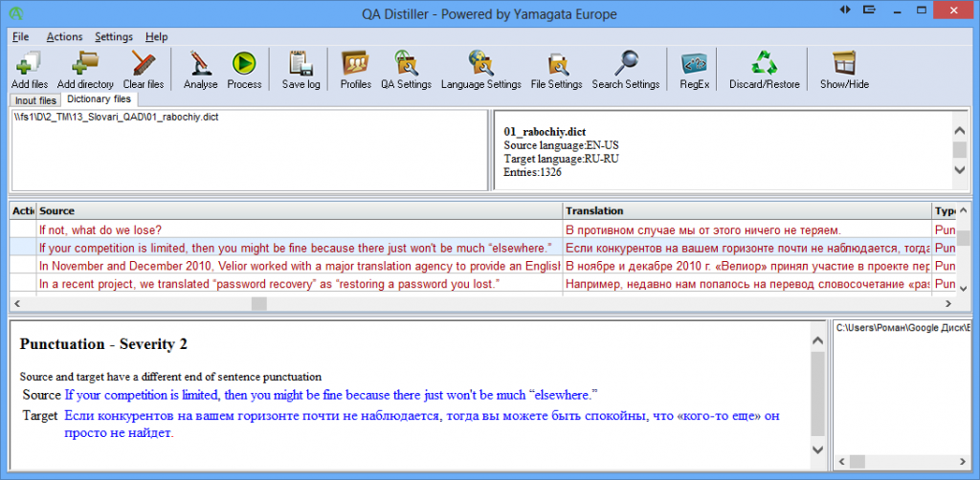Open the Settings menu

coord(114,36)
